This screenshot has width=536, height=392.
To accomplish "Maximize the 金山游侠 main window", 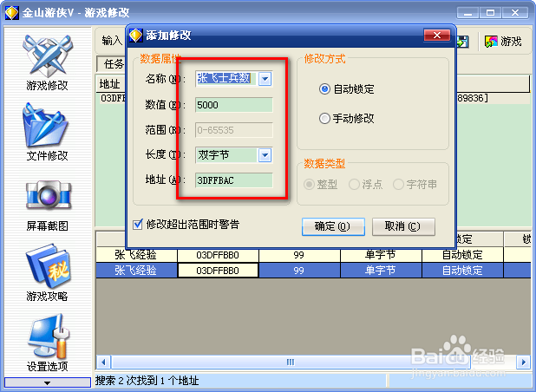I will coord(490,13).
